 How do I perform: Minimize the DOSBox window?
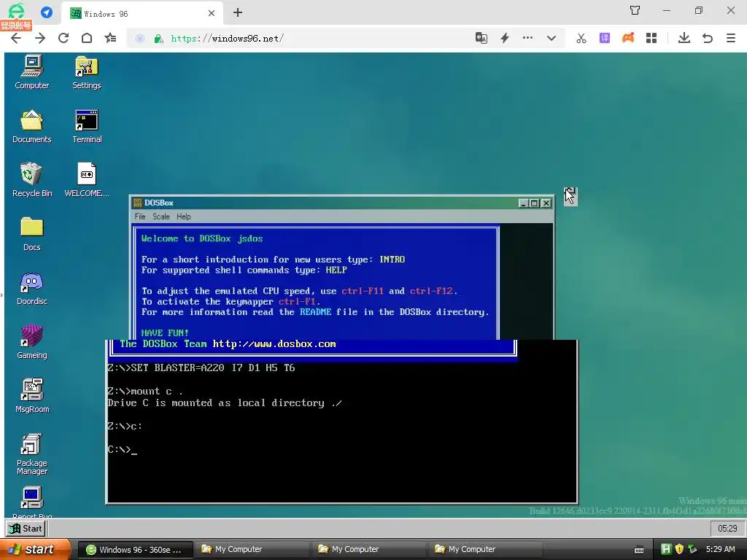pyautogui.click(x=523, y=203)
